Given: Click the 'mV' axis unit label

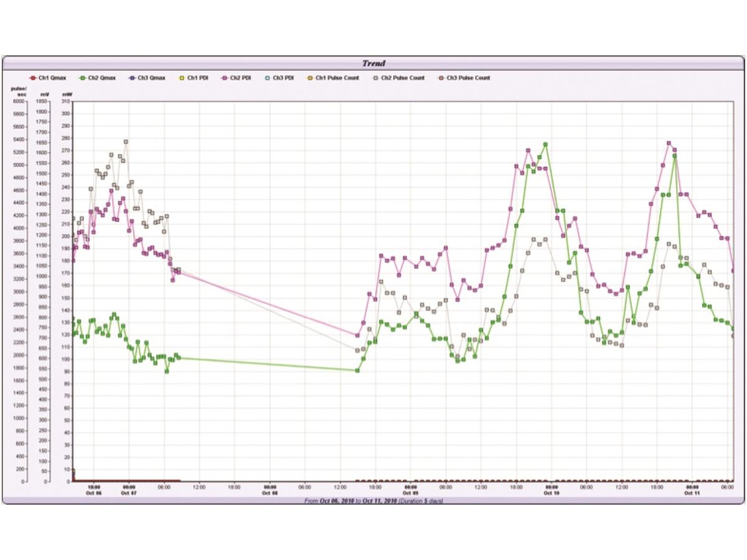Looking at the screenshot, I should 44,94.
